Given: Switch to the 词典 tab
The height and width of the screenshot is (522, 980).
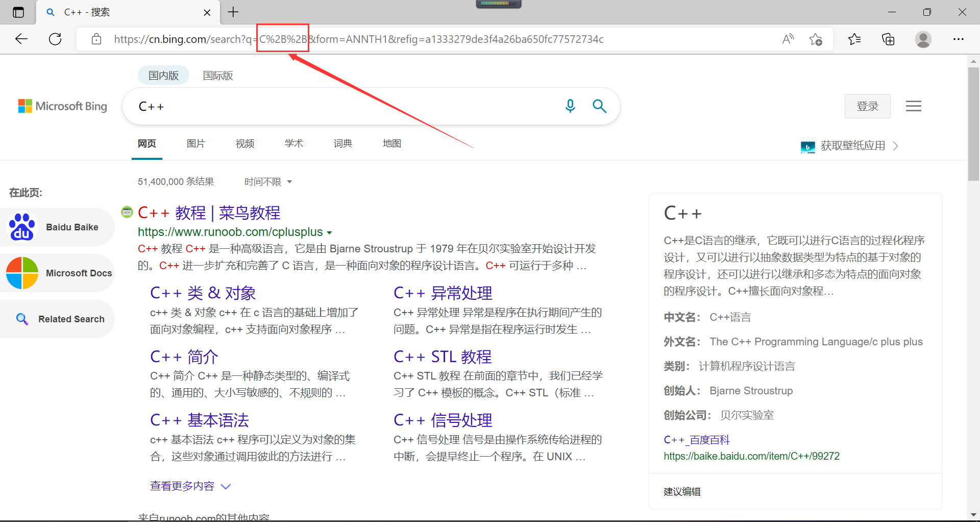Looking at the screenshot, I should (343, 144).
